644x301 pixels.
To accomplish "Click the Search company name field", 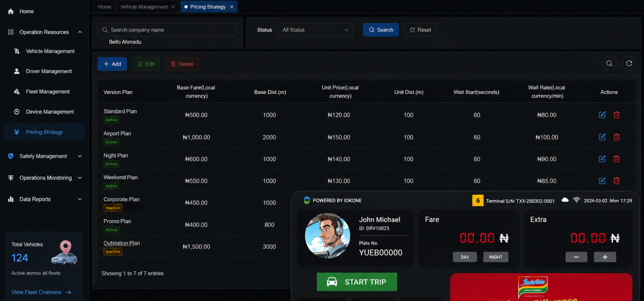I will pyautogui.click(x=167, y=30).
